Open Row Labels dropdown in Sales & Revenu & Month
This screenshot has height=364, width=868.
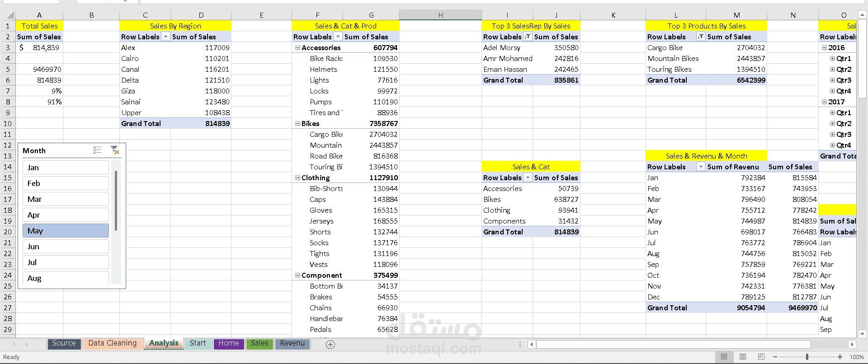700,167
